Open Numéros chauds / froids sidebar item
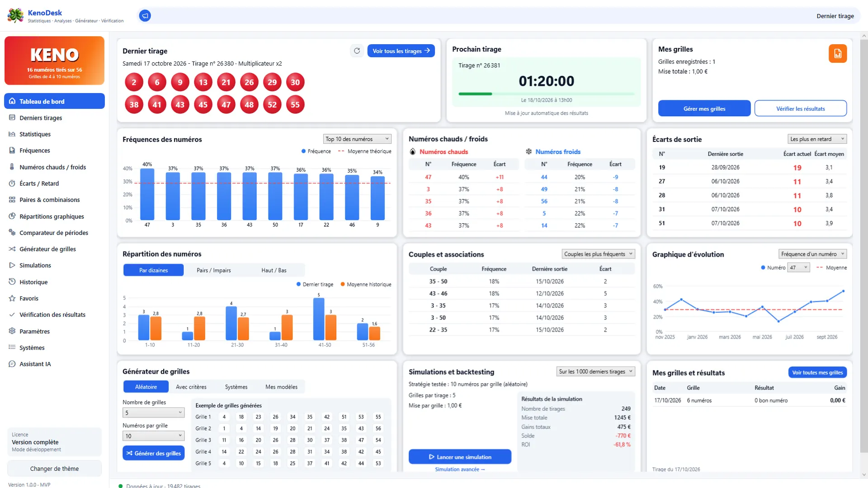The width and height of the screenshot is (868, 488). (54, 167)
